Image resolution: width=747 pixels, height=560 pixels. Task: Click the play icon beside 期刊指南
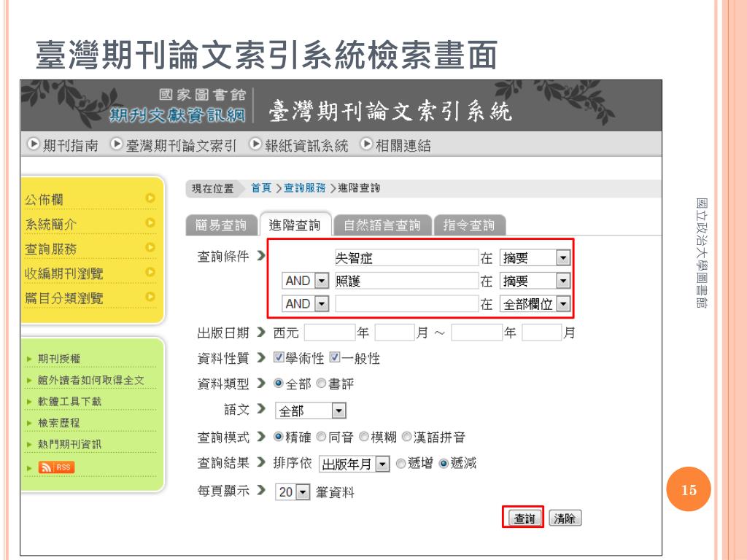pyautogui.click(x=34, y=144)
